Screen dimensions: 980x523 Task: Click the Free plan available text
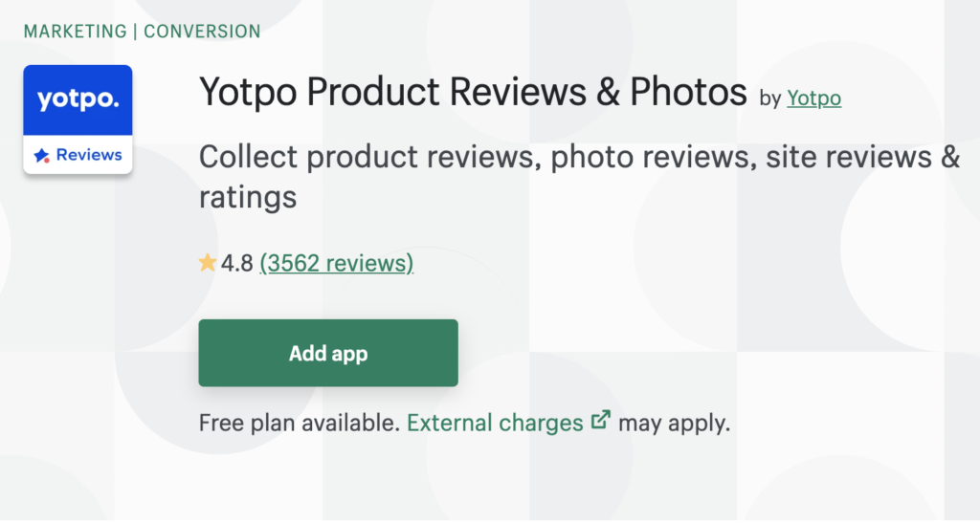[299, 423]
